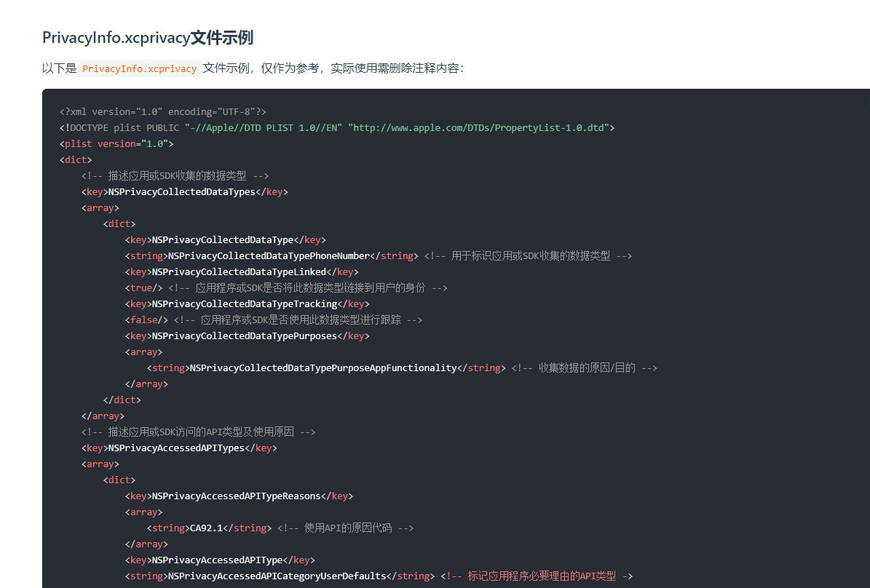The height and width of the screenshot is (588, 870).
Task: Select the orange inline code "PrivacyInfo.xcprivacy"
Action: pos(139,68)
